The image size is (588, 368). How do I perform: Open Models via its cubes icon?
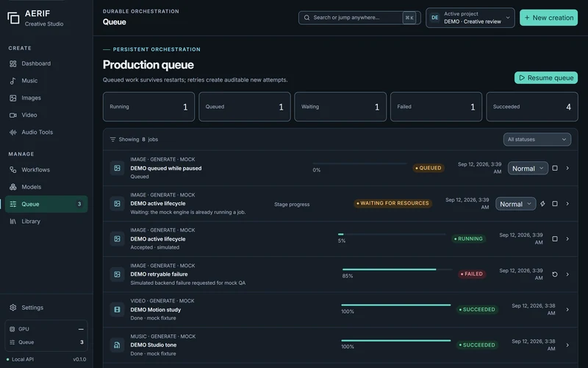point(12,187)
